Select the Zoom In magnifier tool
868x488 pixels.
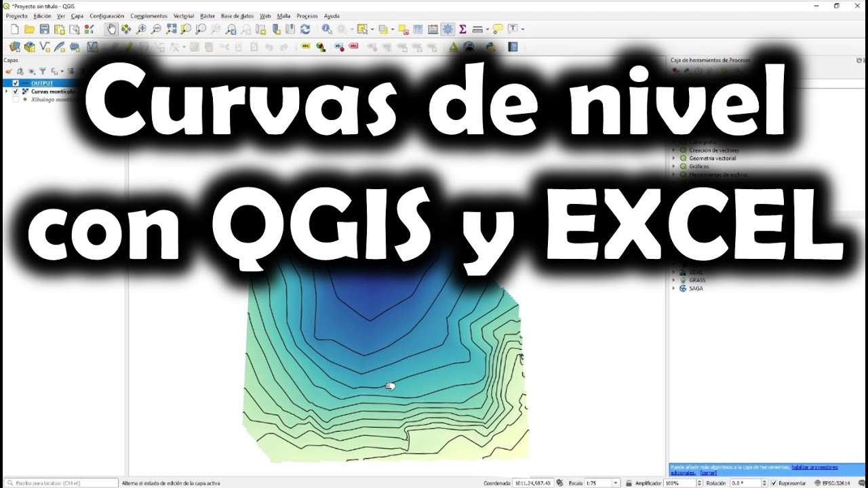click(x=141, y=29)
